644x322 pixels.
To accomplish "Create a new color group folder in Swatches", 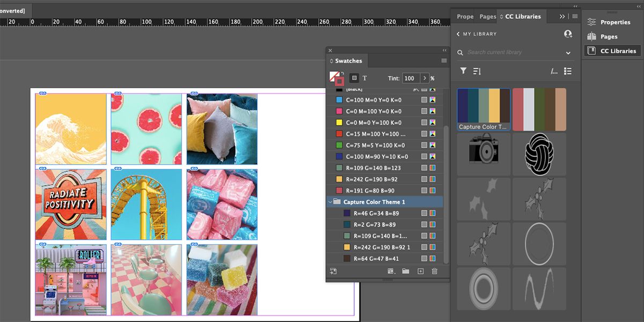I will point(406,271).
